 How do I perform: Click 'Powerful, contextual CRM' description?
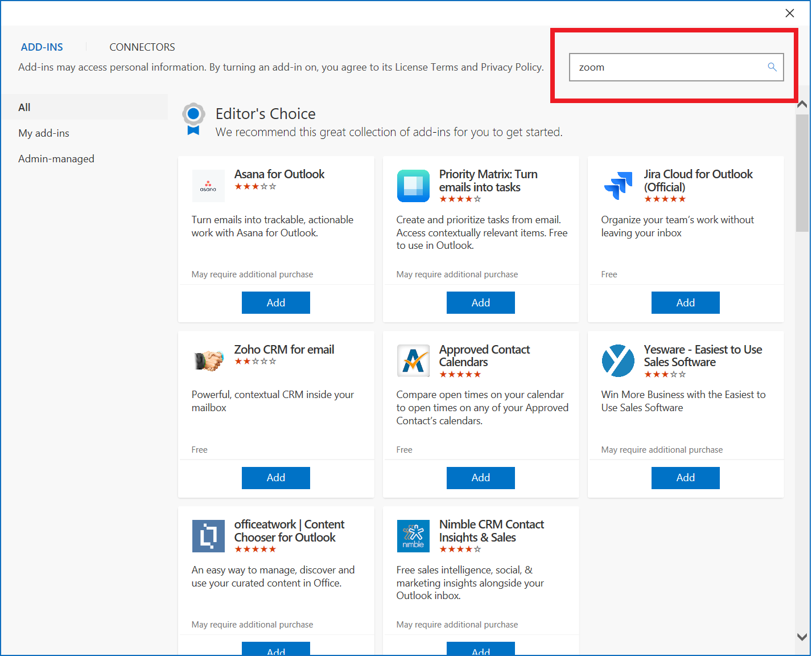(273, 401)
